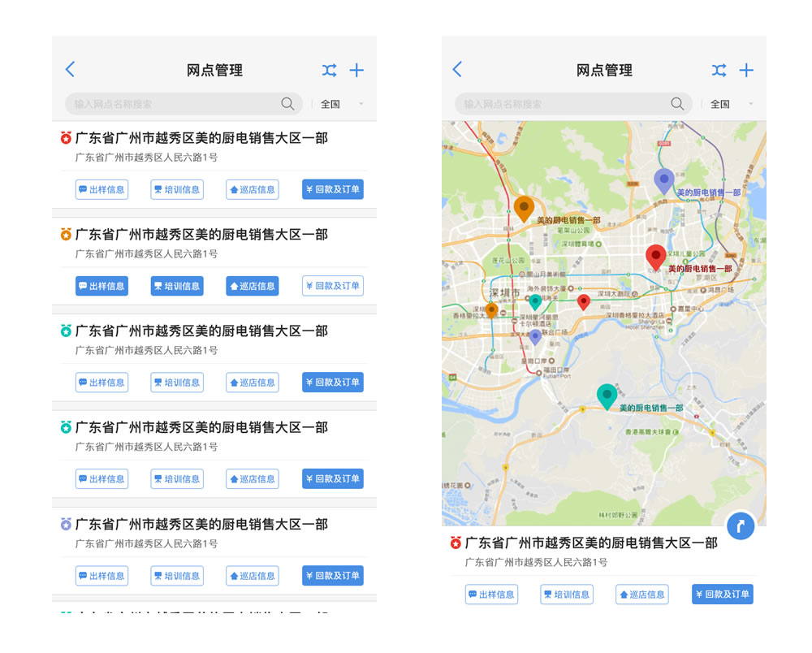Viewport: 812px width, 653px height.
Task: Open 回款及订单 on the map screen card
Action: click(x=723, y=595)
